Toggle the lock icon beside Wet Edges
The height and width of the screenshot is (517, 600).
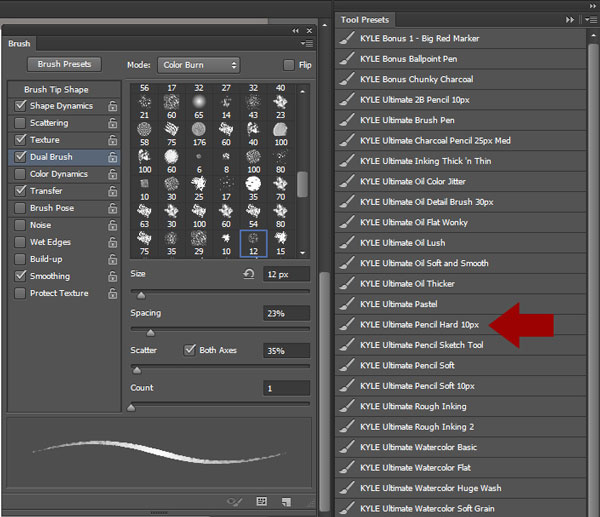pos(112,242)
